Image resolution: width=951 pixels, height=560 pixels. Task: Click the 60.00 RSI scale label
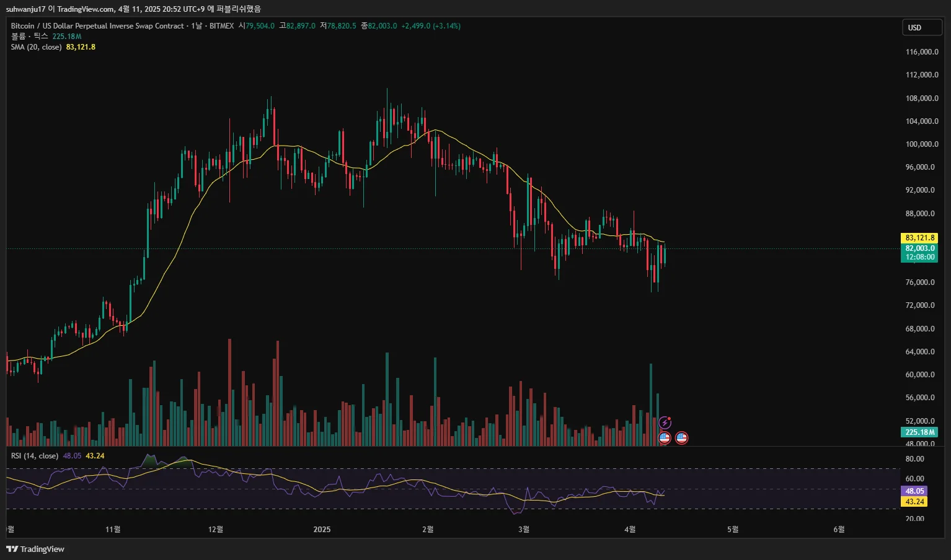915,479
